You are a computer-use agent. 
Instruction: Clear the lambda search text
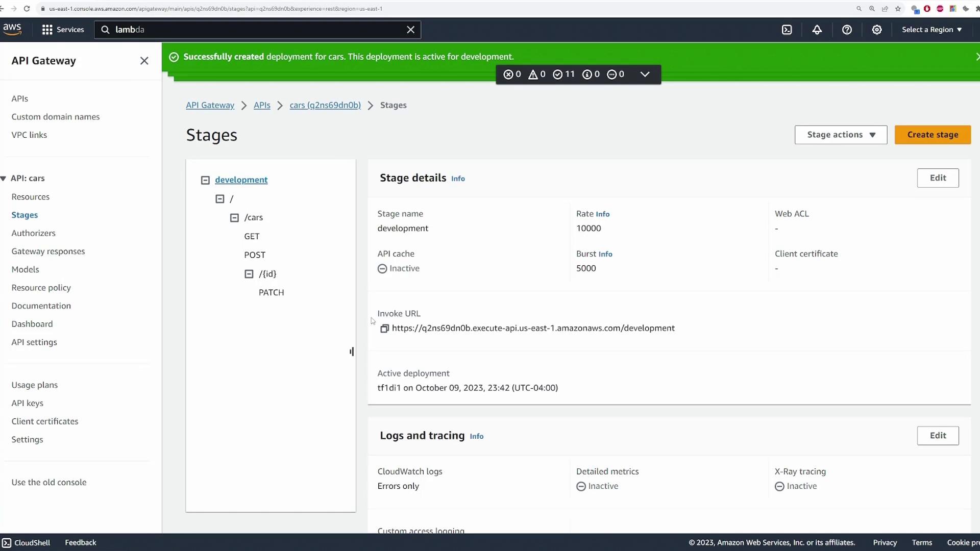[x=410, y=30]
